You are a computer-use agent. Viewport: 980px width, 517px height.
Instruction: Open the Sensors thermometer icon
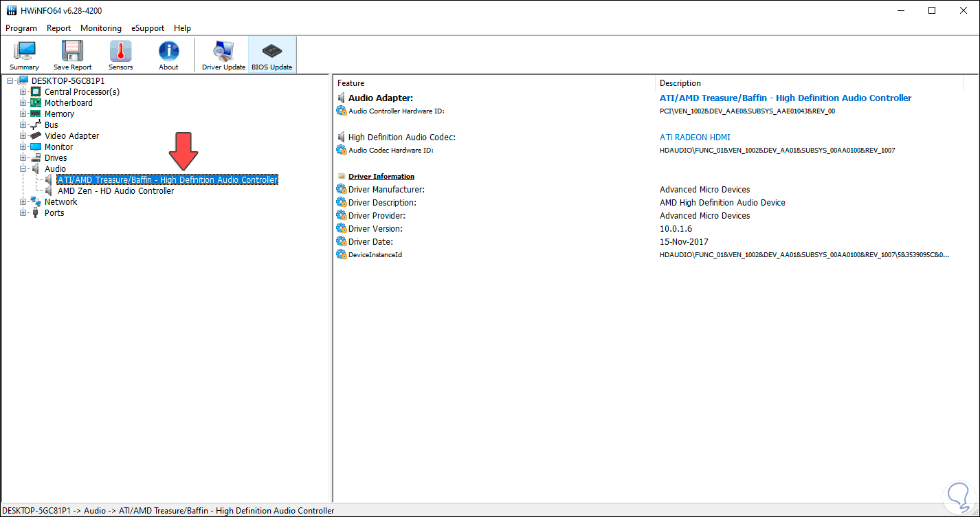coord(120,52)
